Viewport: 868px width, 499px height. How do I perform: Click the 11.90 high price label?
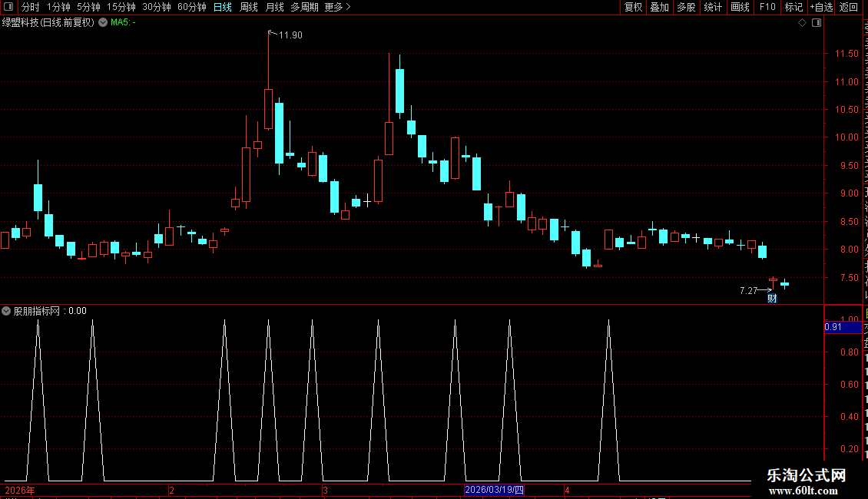[x=290, y=35]
